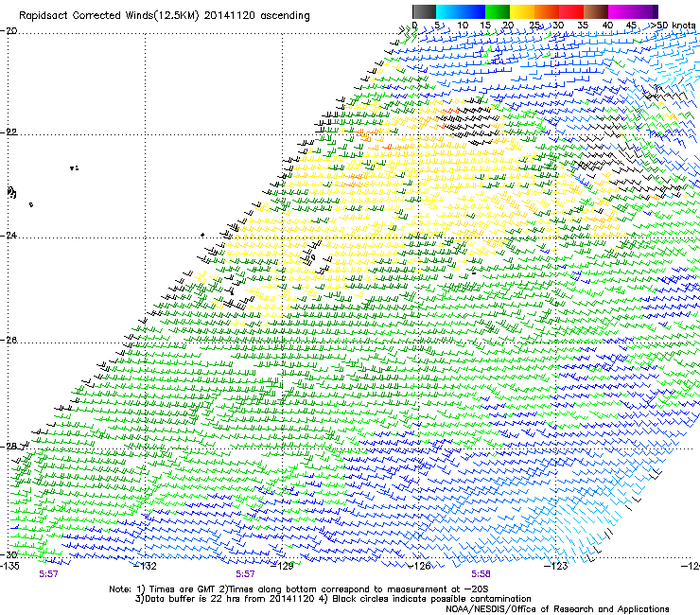
Task: Click the '-132' longitude axis label
Action: pyautogui.click(x=146, y=566)
